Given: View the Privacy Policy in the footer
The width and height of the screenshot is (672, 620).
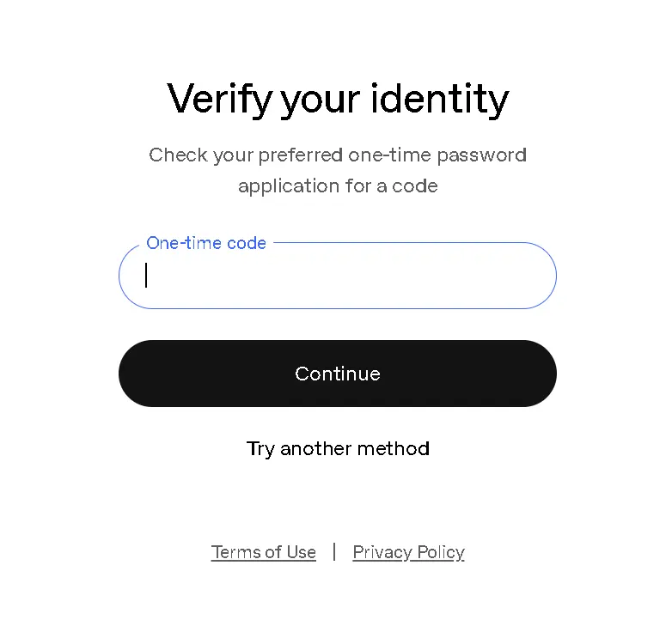Looking at the screenshot, I should coord(408,552).
